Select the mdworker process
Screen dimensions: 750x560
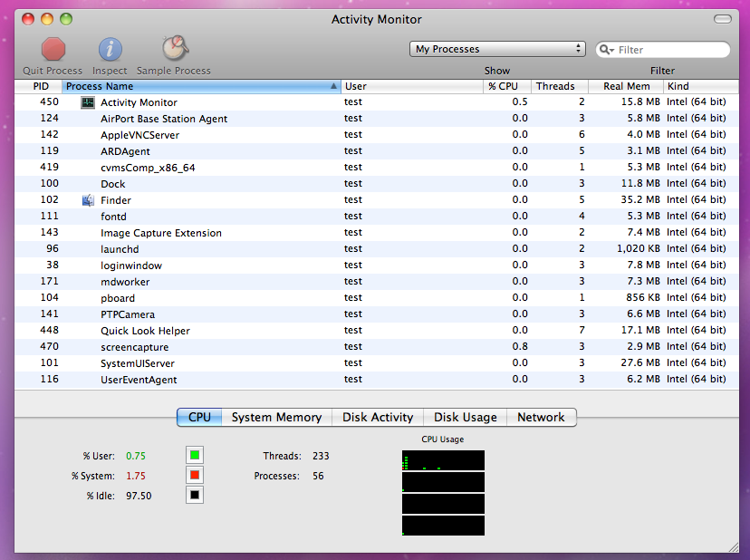pyautogui.click(x=377, y=282)
